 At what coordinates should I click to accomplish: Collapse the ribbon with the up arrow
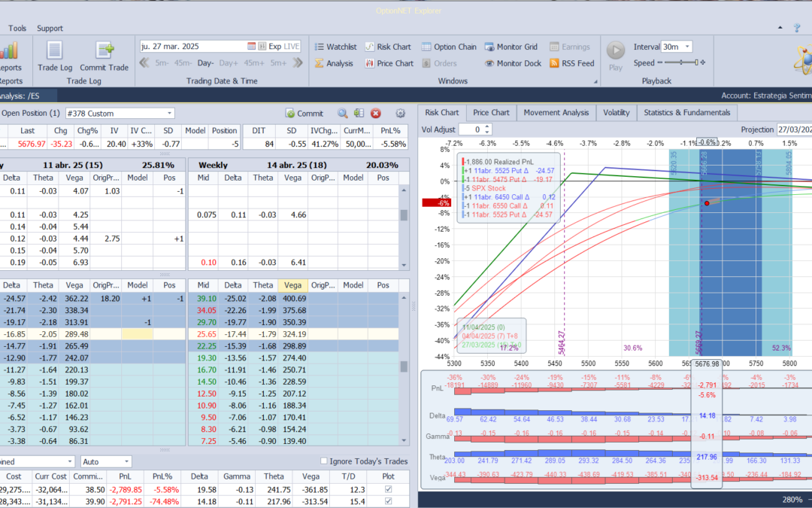pyautogui.click(x=780, y=28)
